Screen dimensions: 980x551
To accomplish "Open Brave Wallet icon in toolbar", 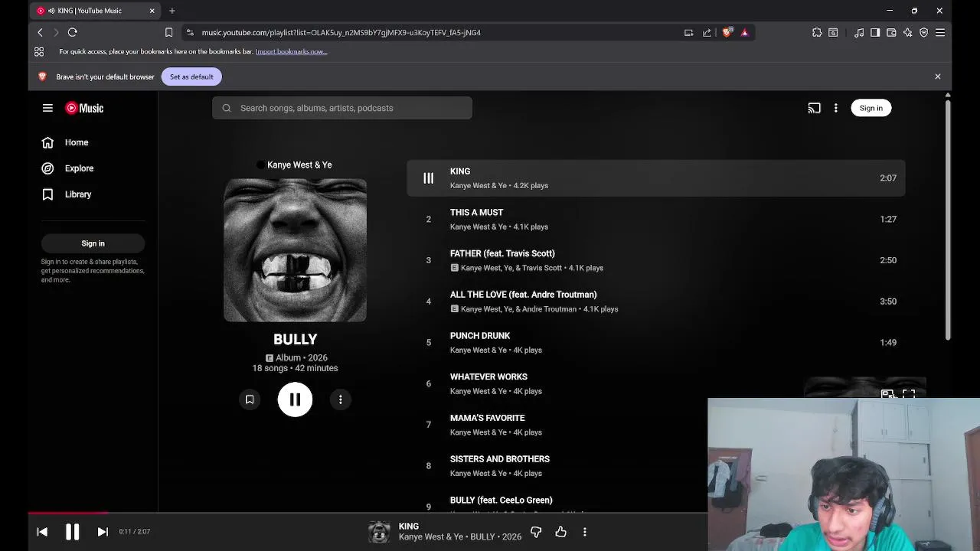I will [x=891, y=32].
